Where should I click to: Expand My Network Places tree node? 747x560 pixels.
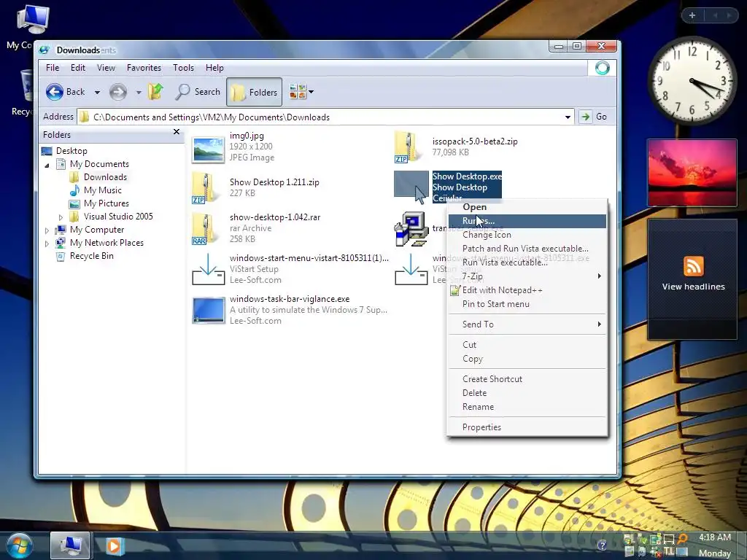47,244
